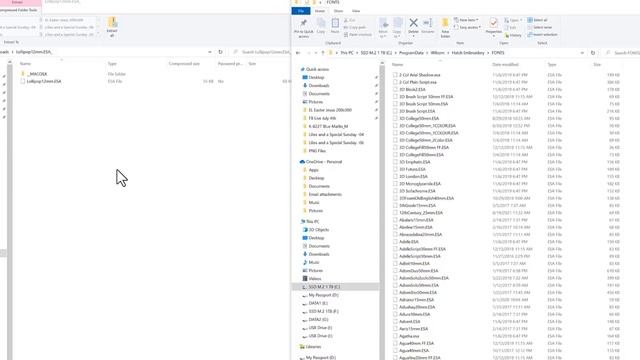Expand the Delete button dropdown arrow
Screen dimensions: 640x360
[x=413, y=36]
